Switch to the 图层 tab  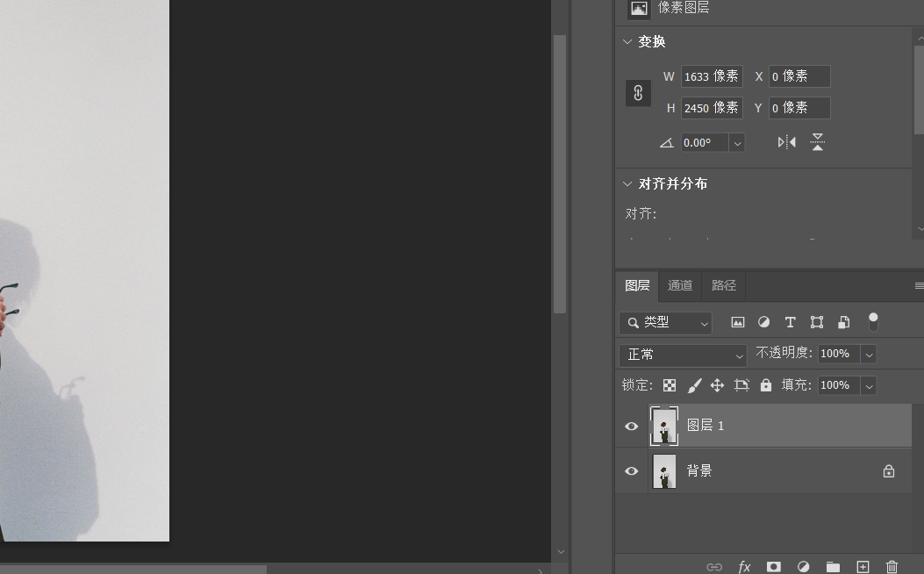tap(637, 286)
